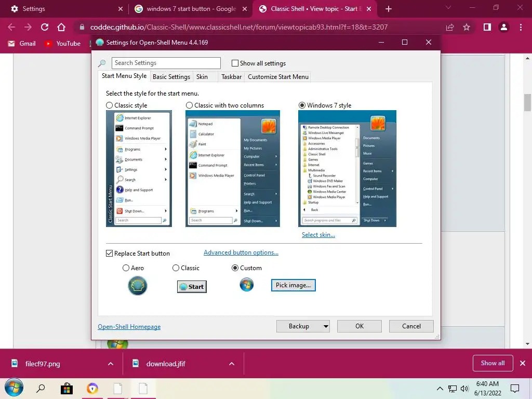The width and height of the screenshot is (532, 399).
Task: Switch to windows 7 start button Google tab
Action: pyautogui.click(x=190, y=9)
